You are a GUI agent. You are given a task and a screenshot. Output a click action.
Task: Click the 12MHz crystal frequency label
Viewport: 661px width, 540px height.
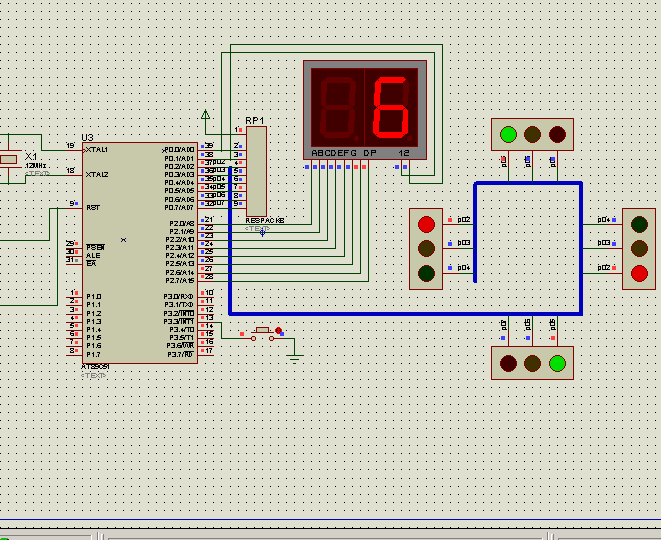[35, 166]
